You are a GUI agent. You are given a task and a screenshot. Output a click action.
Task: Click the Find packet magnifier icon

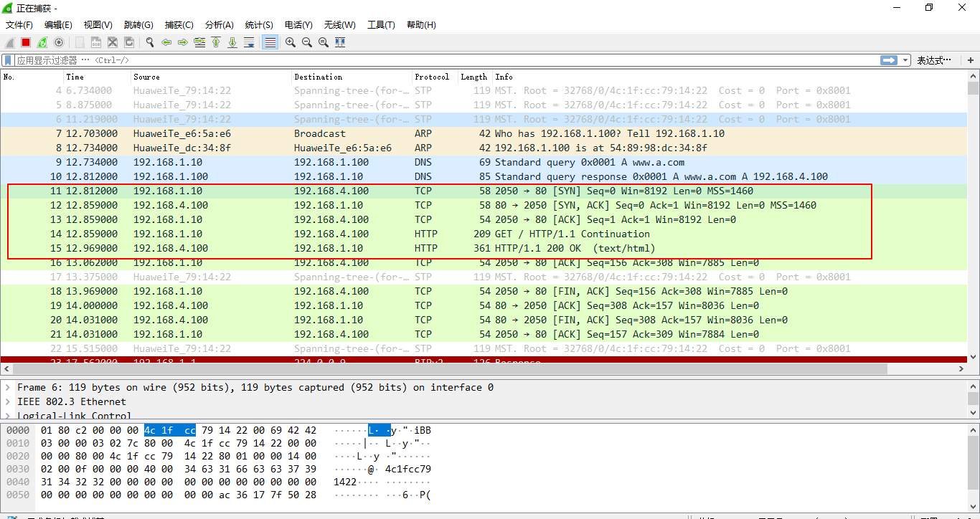pos(150,42)
